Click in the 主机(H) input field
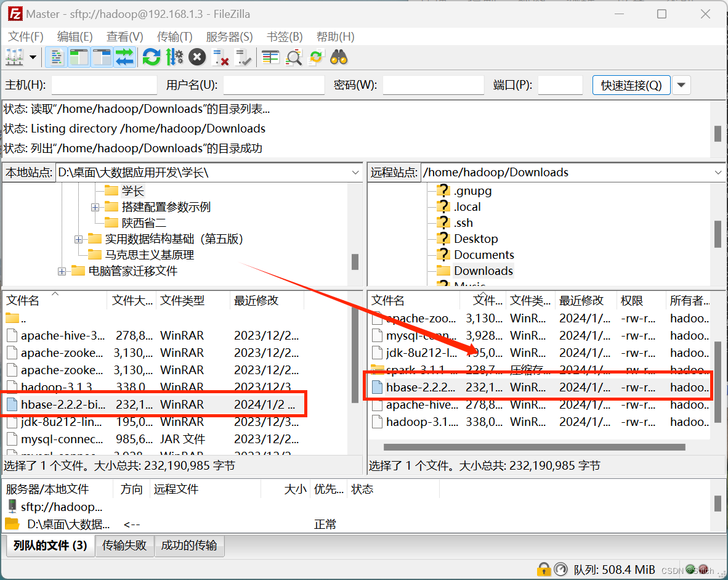This screenshot has height=580, width=728. coord(103,85)
